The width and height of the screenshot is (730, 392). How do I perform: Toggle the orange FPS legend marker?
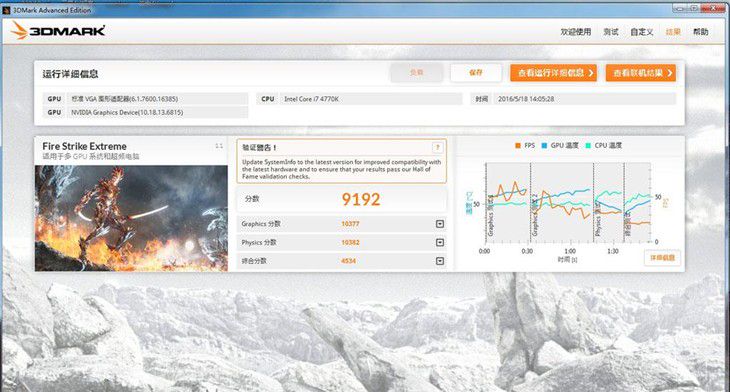pos(518,146)
